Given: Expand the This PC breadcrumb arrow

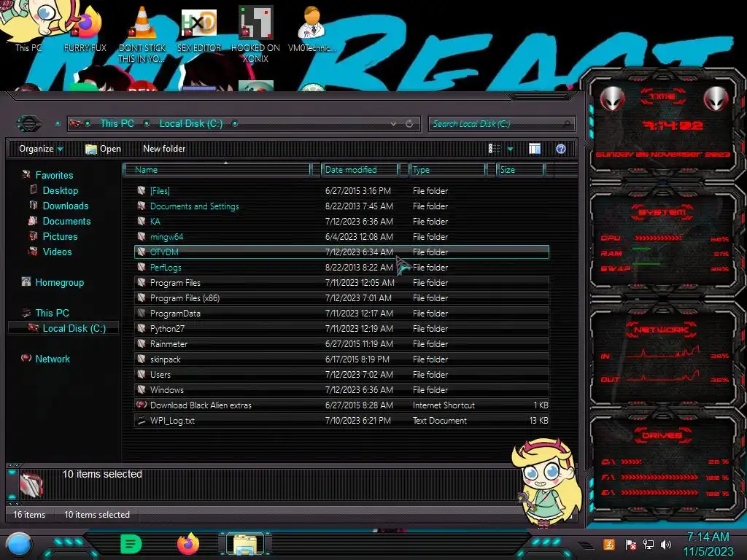Looking at the screenshot, I should (147, 124).
